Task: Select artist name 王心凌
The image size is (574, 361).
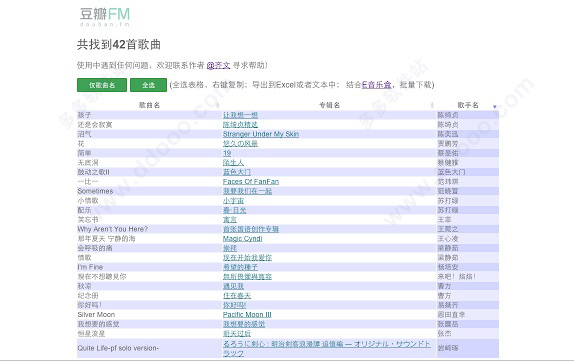Action: (448, 239)
